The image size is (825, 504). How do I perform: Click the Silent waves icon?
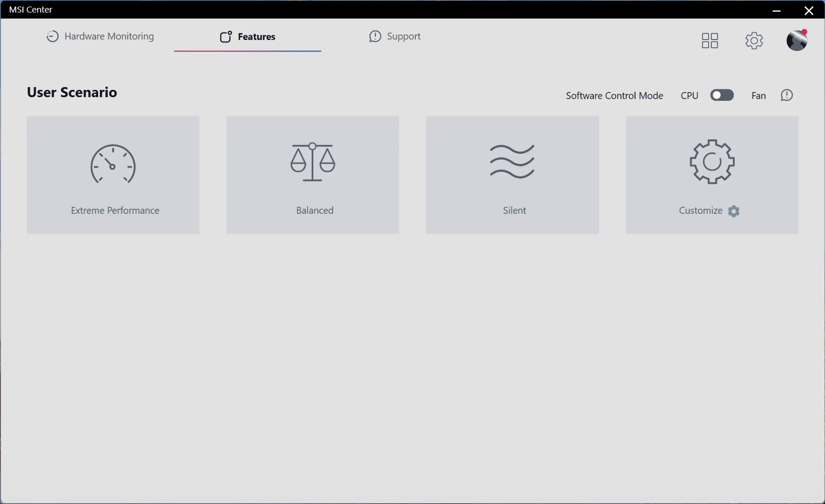pos(512,162)
